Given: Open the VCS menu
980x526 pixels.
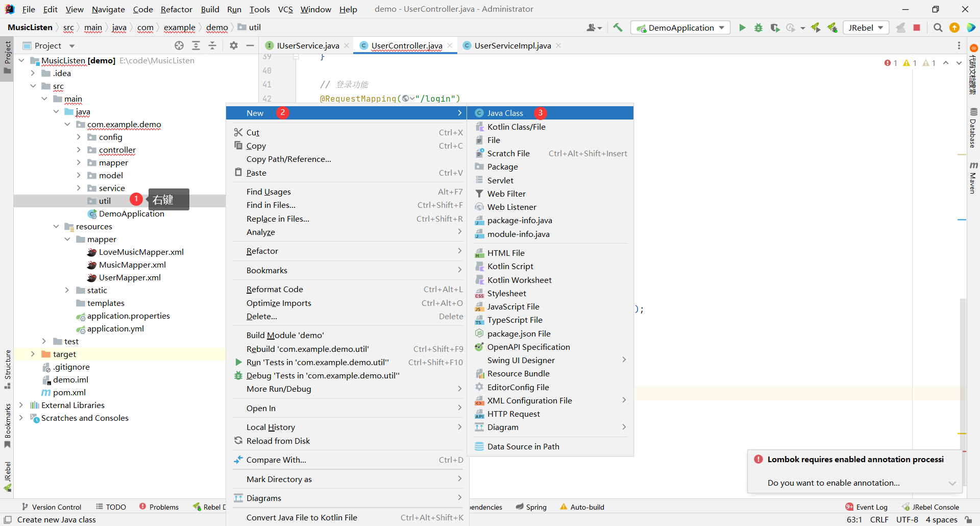Looking at the screenshot, I should (x=285, y=9).
